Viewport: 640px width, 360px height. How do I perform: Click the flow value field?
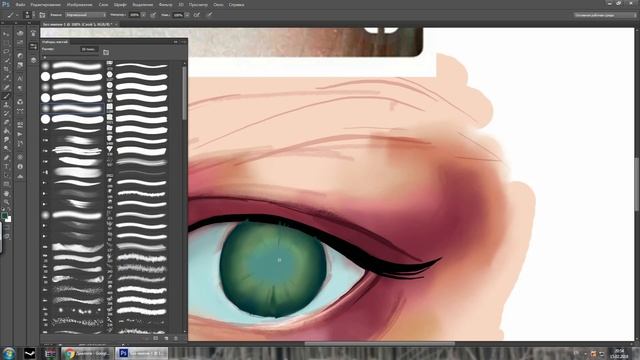tap(178, 15)
